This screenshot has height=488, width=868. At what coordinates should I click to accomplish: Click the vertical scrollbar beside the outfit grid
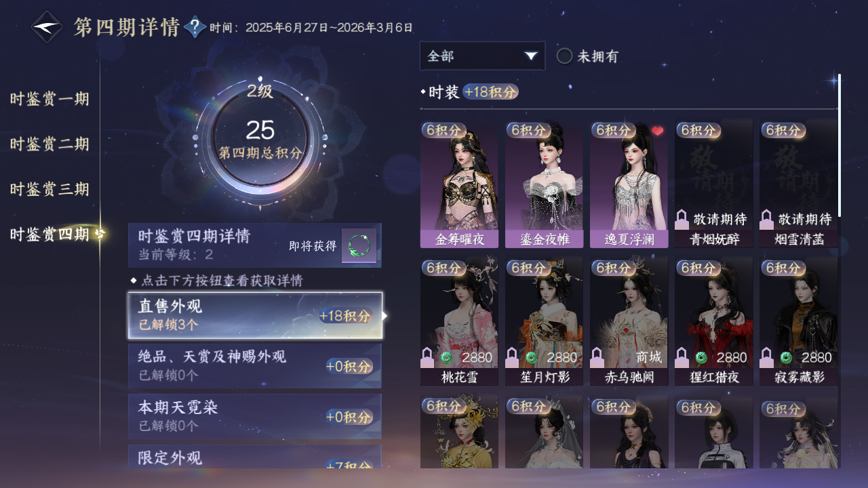pyautogui.click(x=840, y=145)
